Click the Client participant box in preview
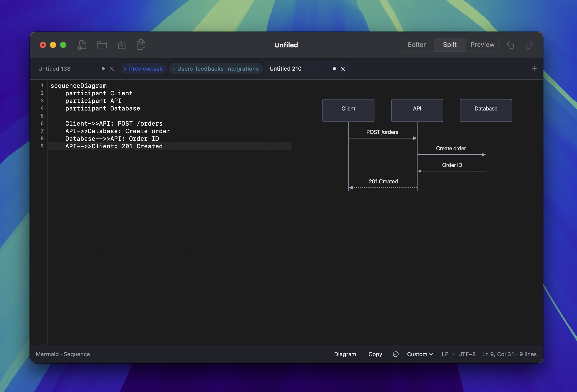The image size is (577, 392). pyautogui.click(x=348, y=110)
